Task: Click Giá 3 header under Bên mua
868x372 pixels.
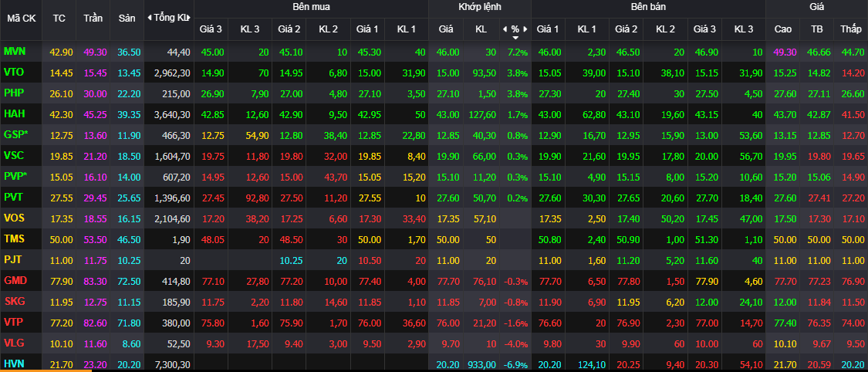Action: coord(211,29)
